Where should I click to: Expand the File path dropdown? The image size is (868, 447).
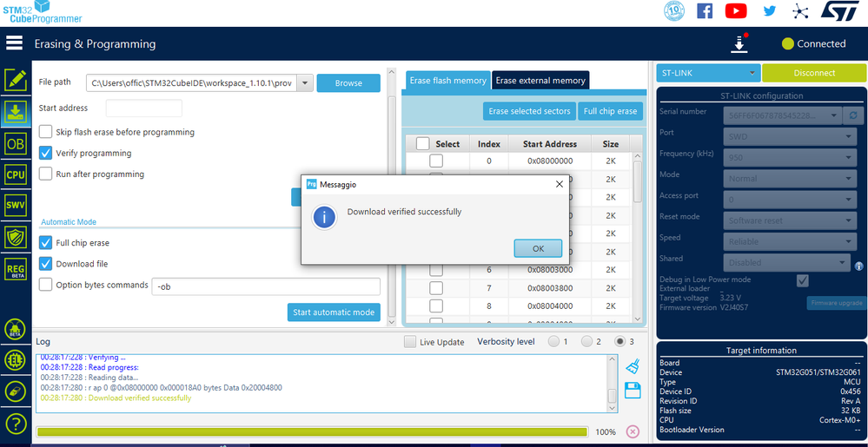point(305,83)
